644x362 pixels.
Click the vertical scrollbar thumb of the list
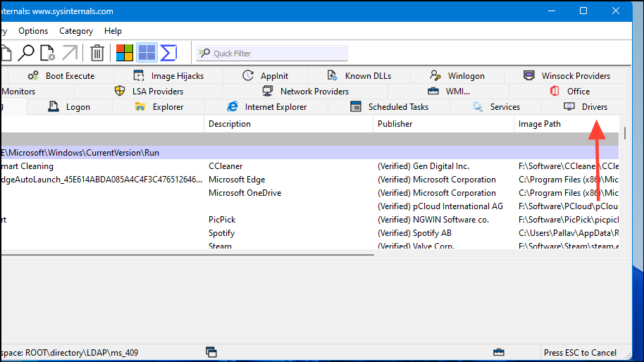coord(625,133)
